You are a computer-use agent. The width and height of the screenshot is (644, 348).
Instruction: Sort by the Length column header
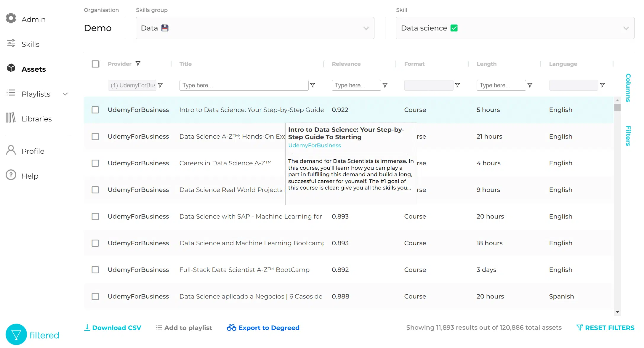point(487,64)
